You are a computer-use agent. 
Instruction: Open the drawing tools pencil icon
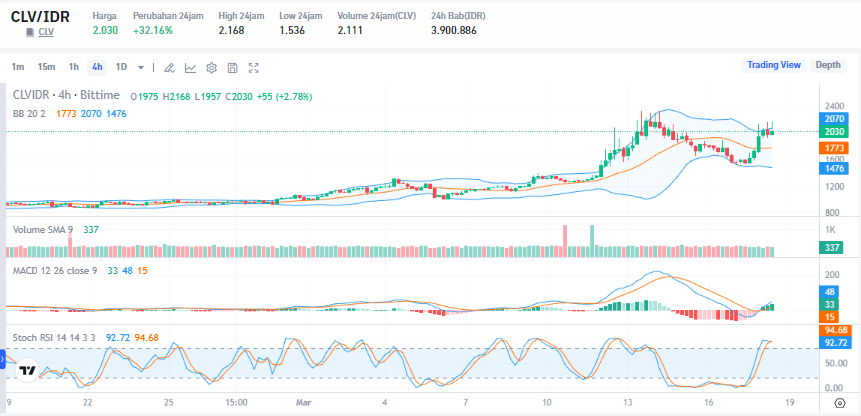[169, 67]
